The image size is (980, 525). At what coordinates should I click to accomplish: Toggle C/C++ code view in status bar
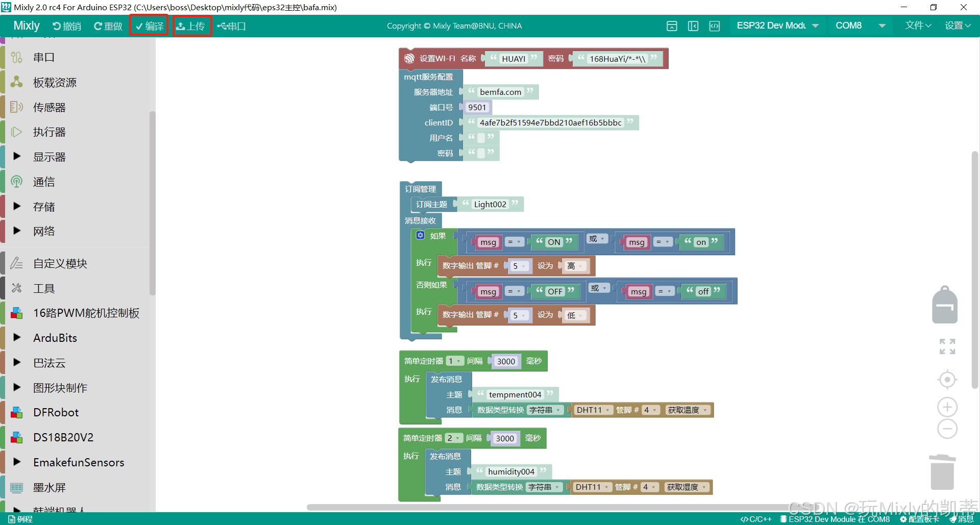point(756,519)
